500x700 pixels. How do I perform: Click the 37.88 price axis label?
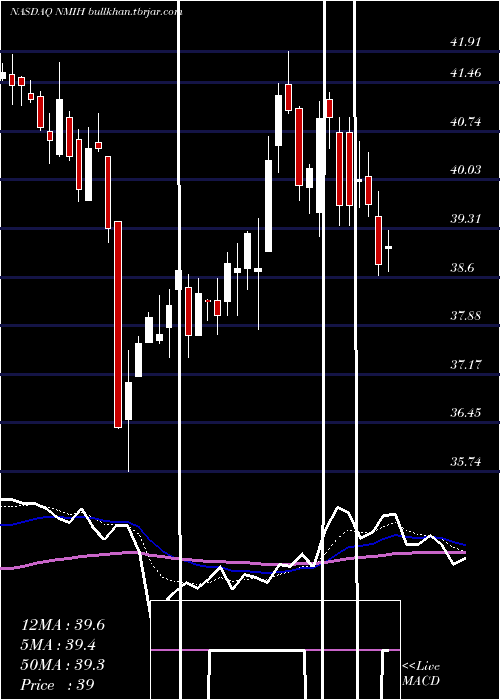pos(466,316)
